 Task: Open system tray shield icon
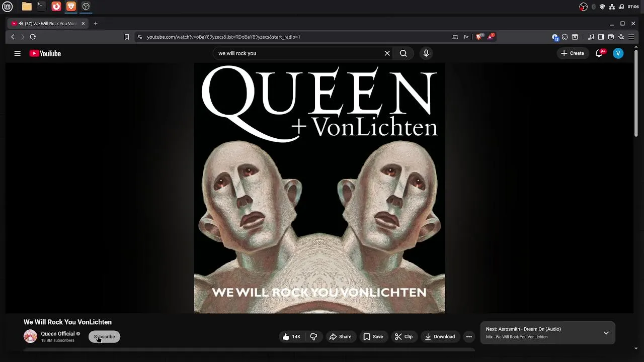(x=602, y=7)
